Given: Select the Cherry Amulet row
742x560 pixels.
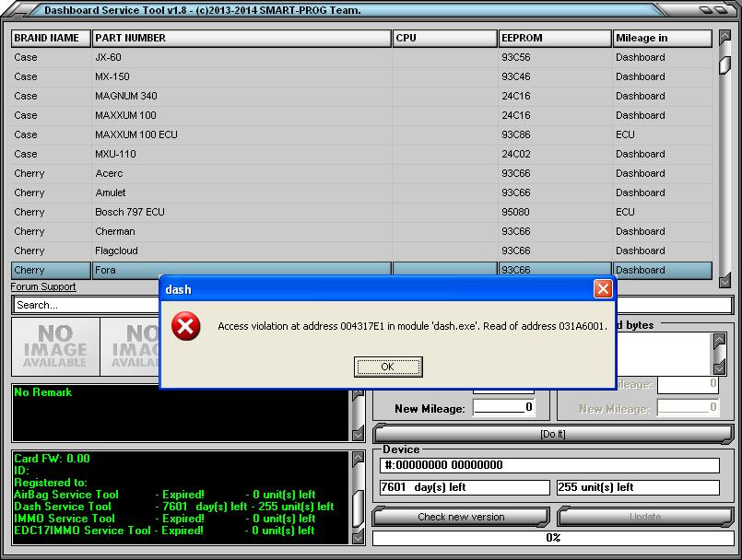Looking at the screenshot, I should coord(361,193).
